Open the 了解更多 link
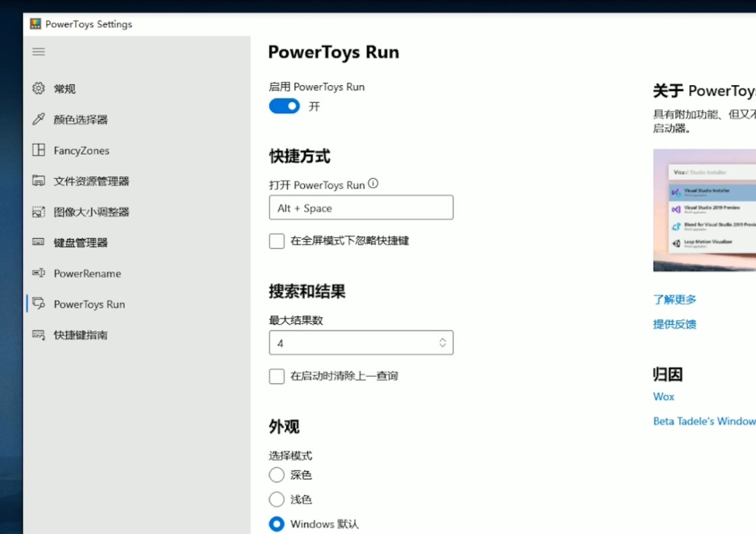Image resolution: width=756 pixels, height=534 pixels. [x=674, y=300]
